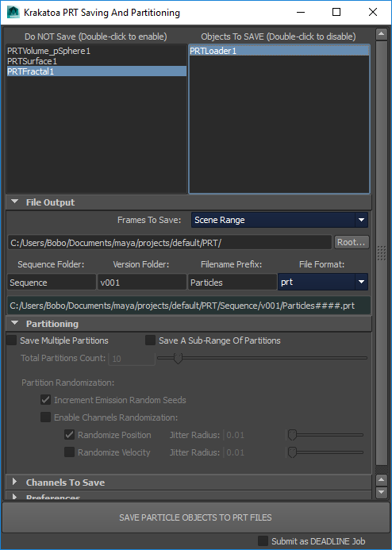Enable Save Multiple Partitions checkbox

click(x=12, y=340)
